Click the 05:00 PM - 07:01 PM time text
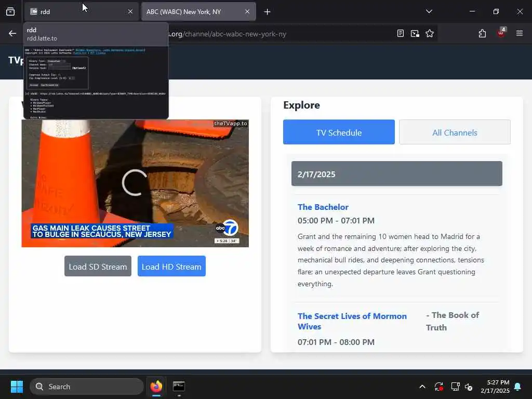532x399 pixels. tap(336, 220)
